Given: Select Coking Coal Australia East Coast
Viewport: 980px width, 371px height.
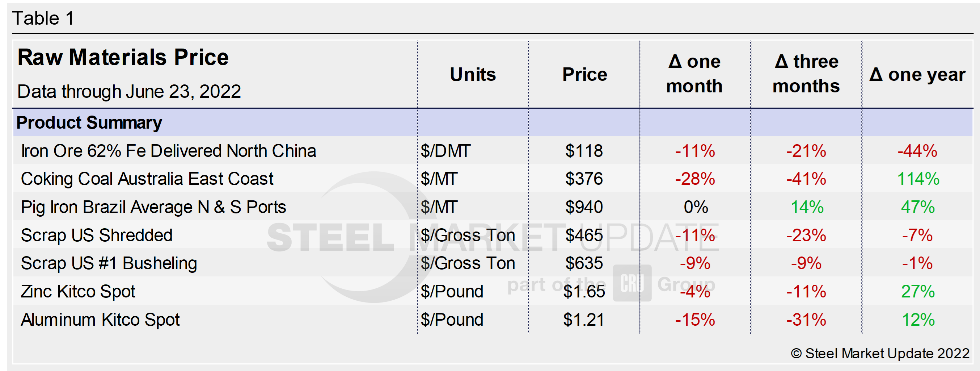Looking at the screenshot, I should [x=147, y=179].
